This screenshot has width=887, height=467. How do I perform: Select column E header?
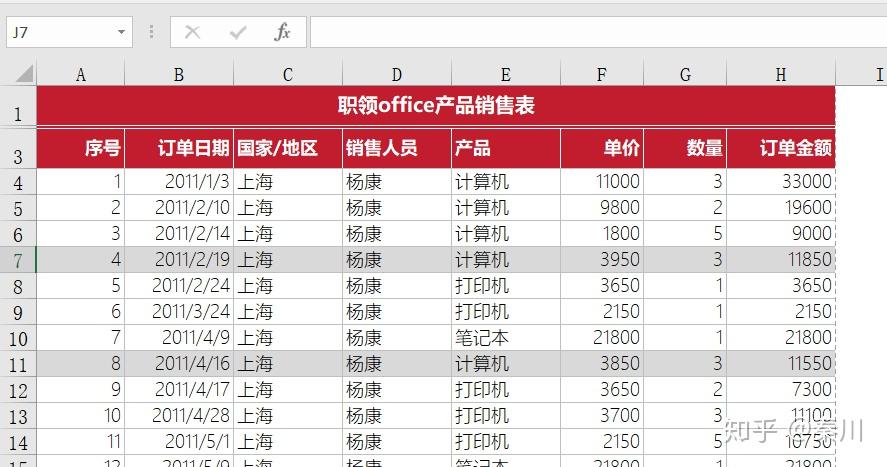click(x=506, y=75)
